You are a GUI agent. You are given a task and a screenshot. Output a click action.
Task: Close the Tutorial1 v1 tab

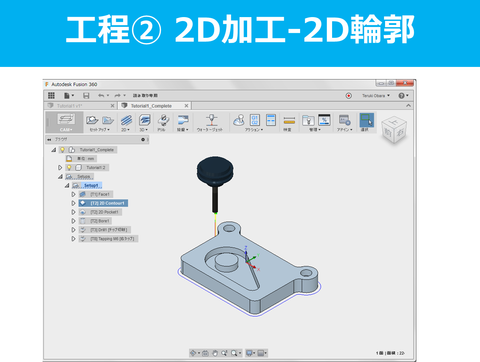point(112,106)
